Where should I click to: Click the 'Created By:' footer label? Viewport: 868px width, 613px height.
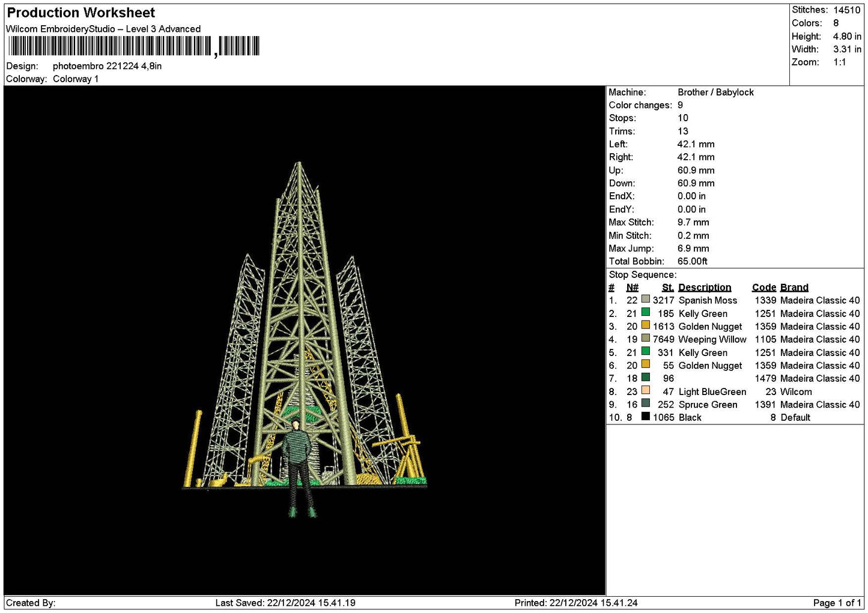pyautogui.click(x=31, y=603)
